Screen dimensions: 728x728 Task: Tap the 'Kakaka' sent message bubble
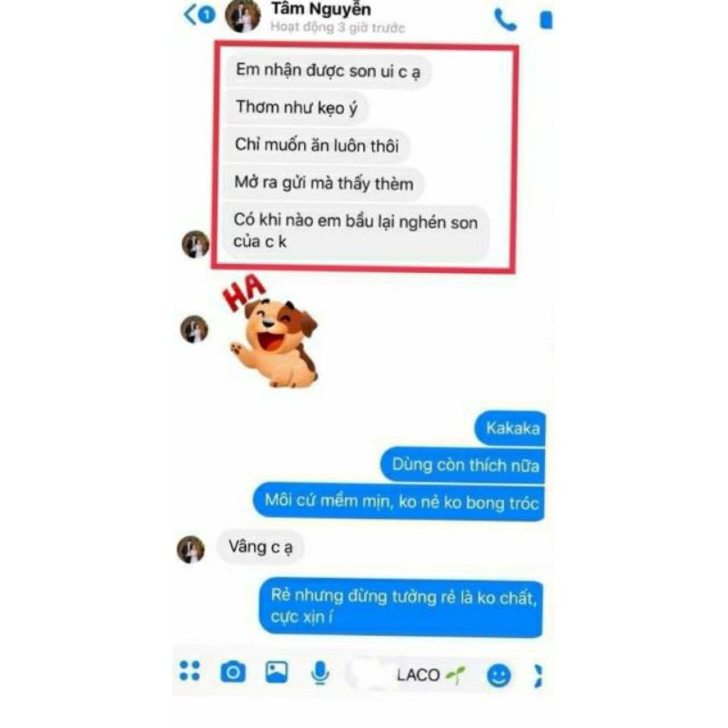510,428
